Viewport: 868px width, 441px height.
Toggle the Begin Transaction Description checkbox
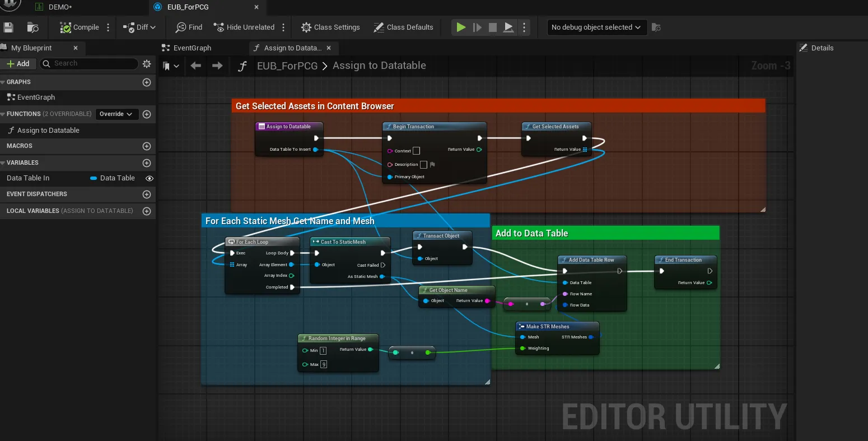[423, 165]
